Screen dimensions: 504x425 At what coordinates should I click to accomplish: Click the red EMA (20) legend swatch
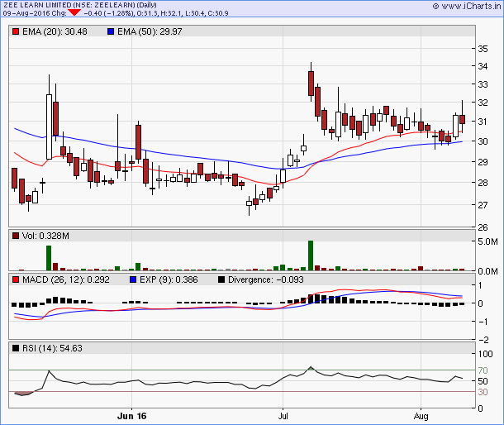click(x=16, y=31)
